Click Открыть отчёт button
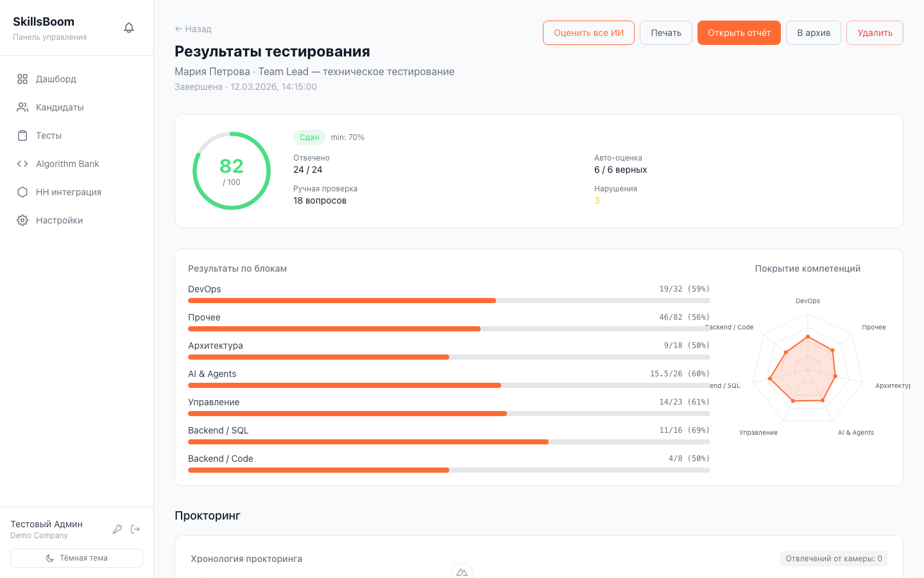The image size is (924, 578). tap(739, 33)
